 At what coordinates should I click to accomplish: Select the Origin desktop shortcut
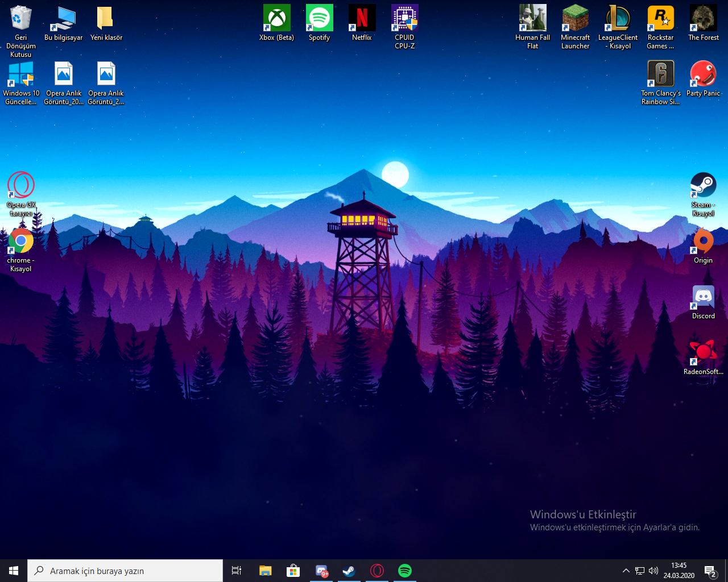point(704,246)
